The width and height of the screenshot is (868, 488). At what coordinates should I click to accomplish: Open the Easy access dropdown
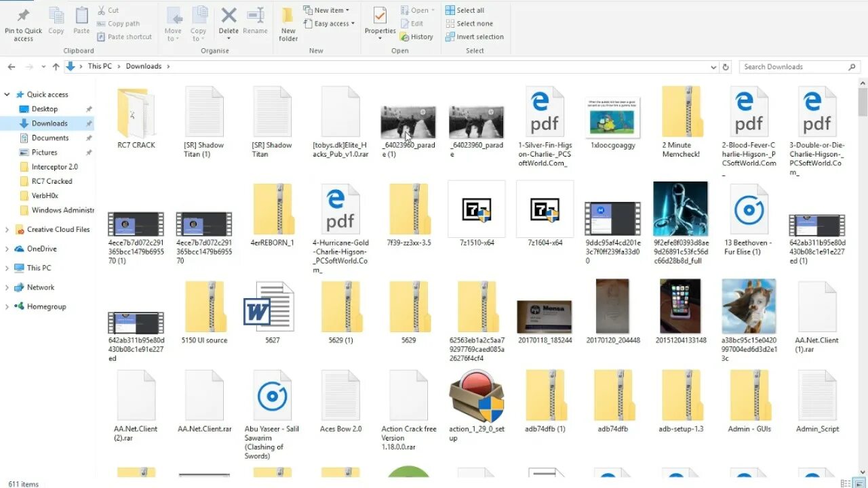click(329, 24)
